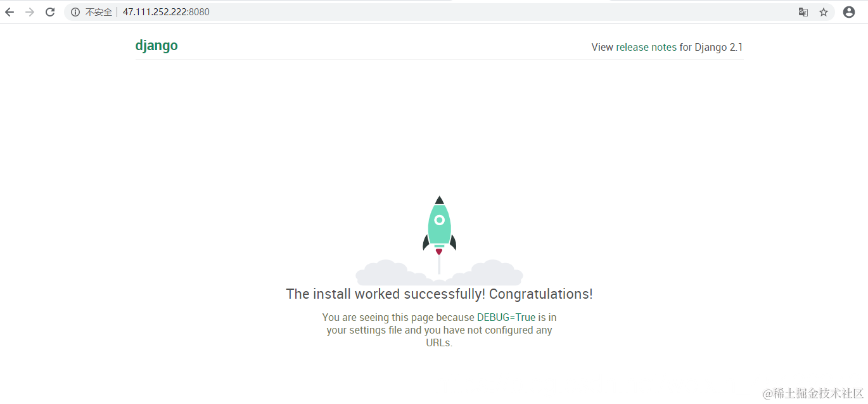Open site information circle-i icon
868x404 pixels.
tap(75, 12)
